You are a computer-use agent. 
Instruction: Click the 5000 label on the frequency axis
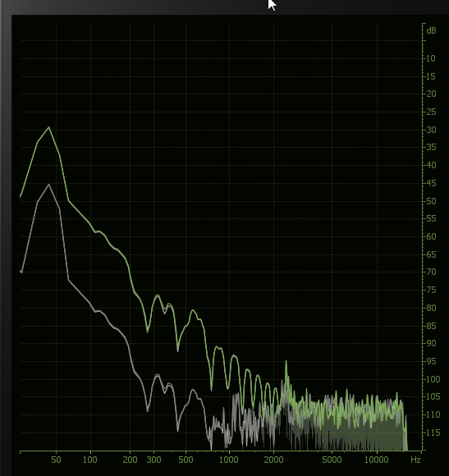[x=332, y=460]
